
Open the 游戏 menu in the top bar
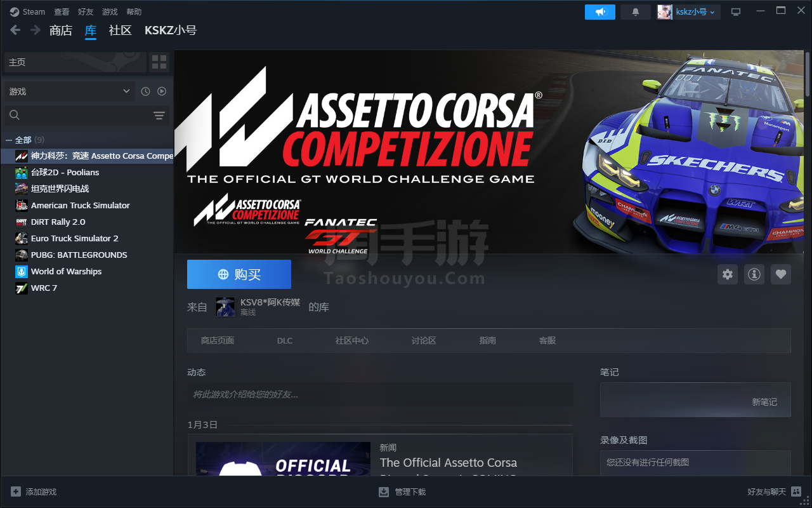pyautogui.click(x=110, y=11)
